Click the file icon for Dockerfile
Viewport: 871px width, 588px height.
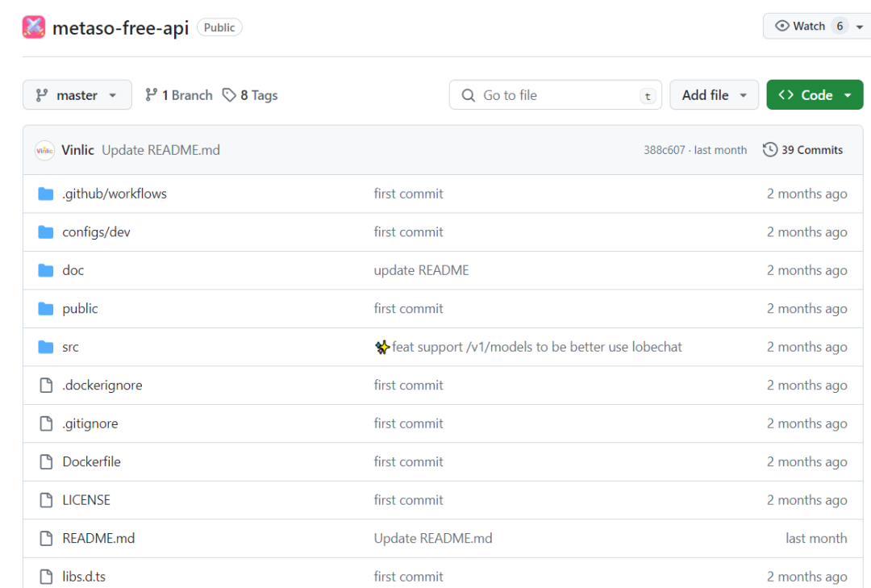pyautogui.click(x=46, y=462)
